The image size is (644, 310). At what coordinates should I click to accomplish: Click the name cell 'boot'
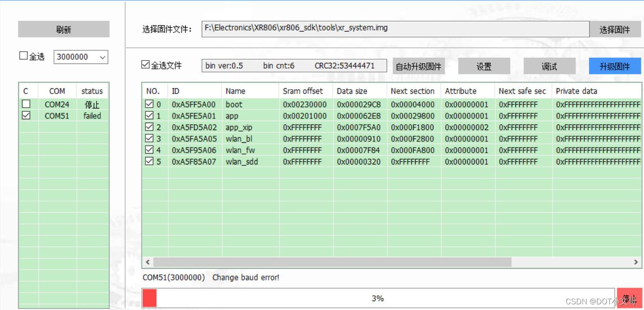(x=234, y=104)
